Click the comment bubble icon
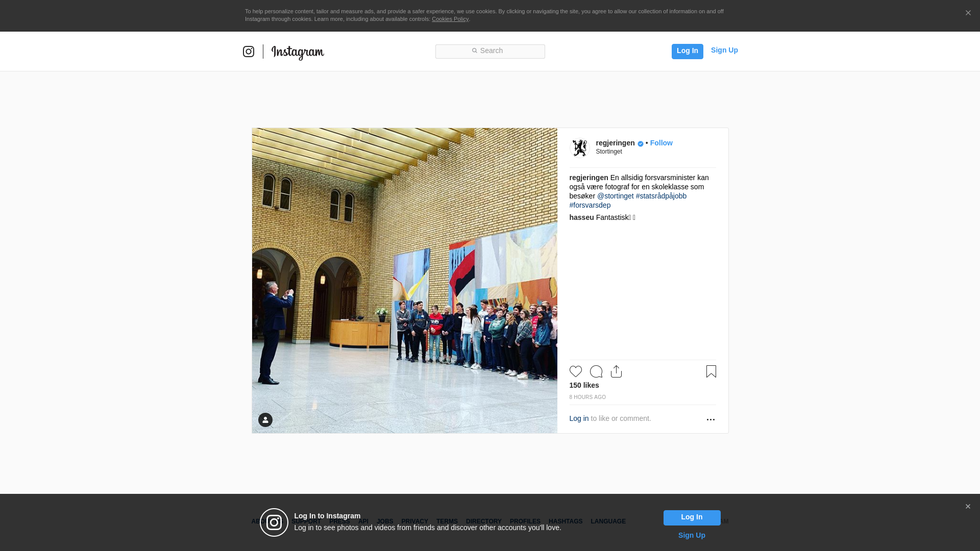980x551 pixels. 596,371
